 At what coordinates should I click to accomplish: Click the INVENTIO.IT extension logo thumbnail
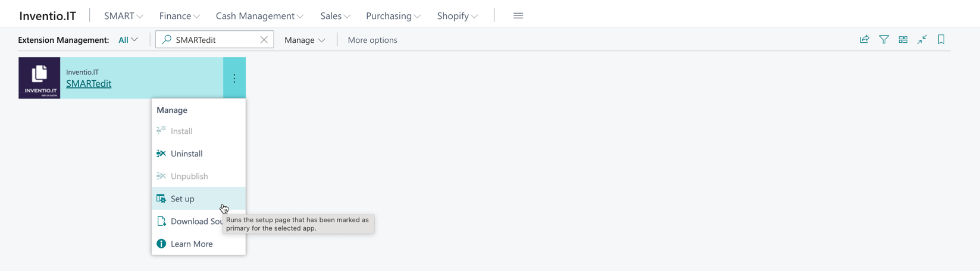tap(39, 78)
